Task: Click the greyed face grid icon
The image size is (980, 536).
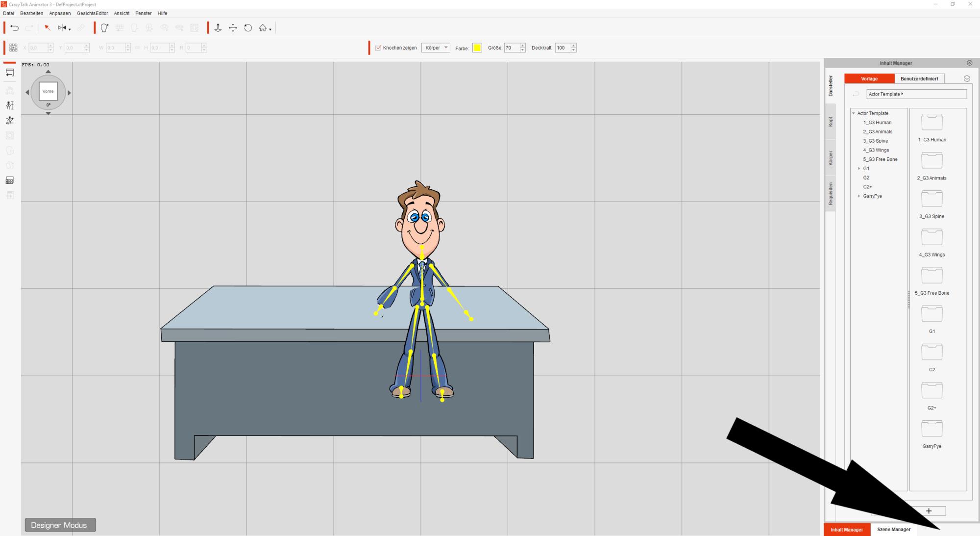Action: pos(119,28)
